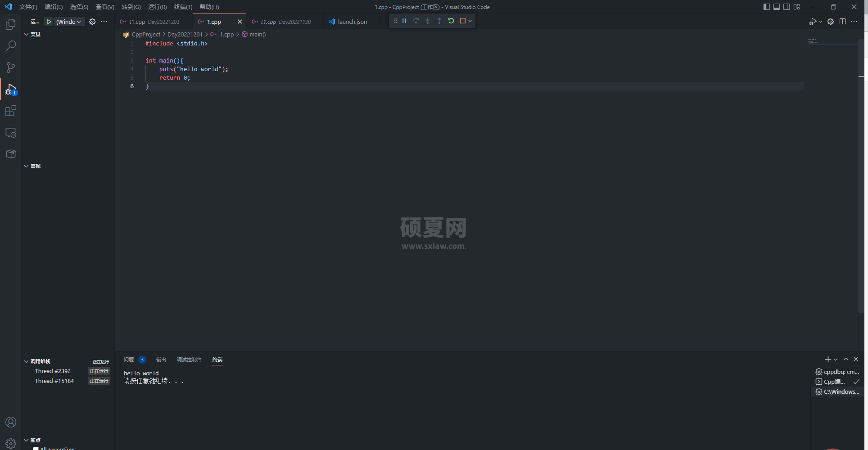
Task: Open Customize Layout in the title bar
Action: tap(797, 7)
